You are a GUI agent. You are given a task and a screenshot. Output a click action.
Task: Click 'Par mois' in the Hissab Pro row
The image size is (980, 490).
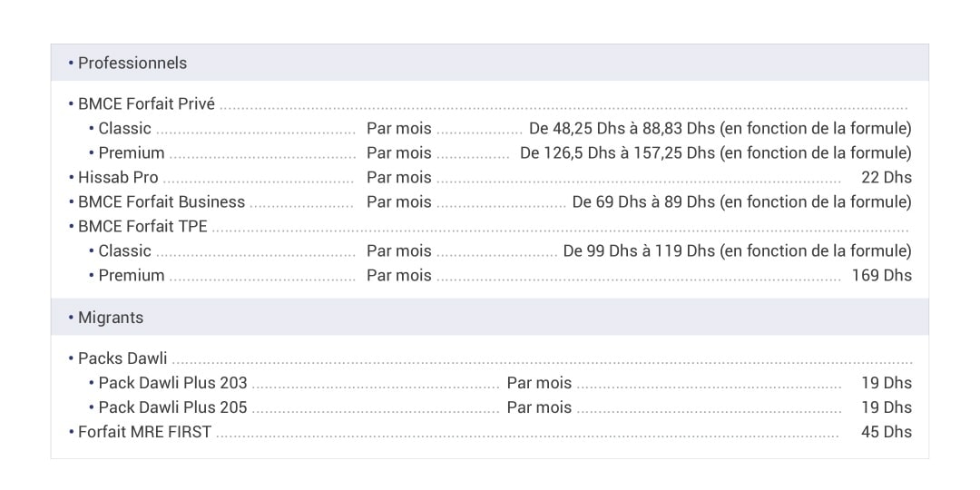[398, 178]
